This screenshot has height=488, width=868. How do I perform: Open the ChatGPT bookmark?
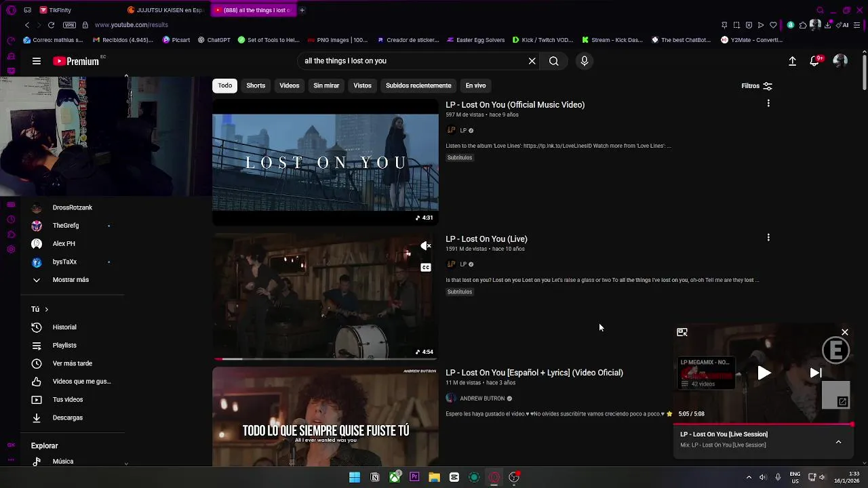click(x=214, y=40)
